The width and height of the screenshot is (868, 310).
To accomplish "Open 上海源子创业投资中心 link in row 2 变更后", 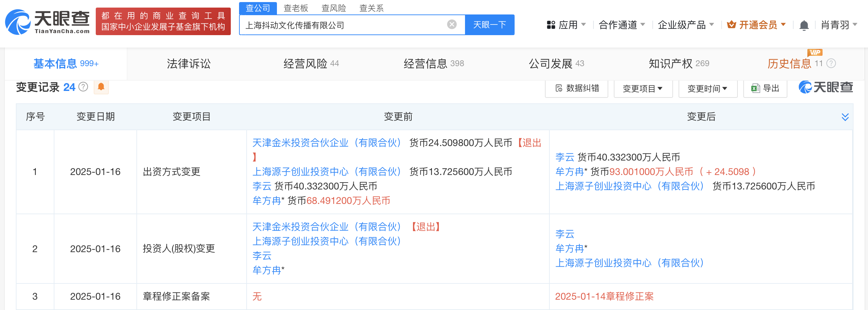I will 630,263.
